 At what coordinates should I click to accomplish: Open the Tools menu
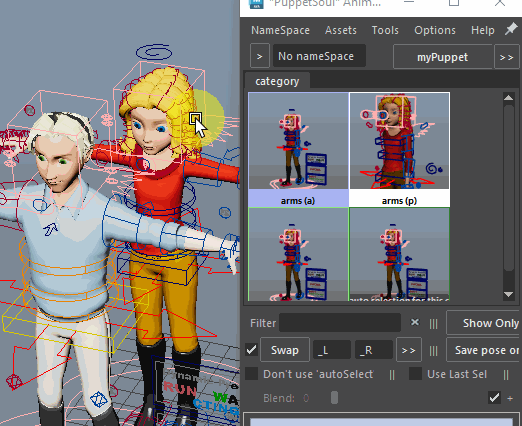[x=385, y=30]
